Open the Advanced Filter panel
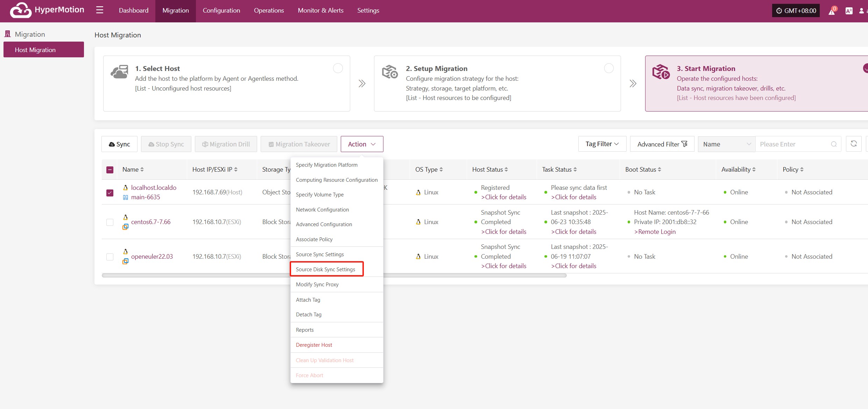 tap(662, 144)
